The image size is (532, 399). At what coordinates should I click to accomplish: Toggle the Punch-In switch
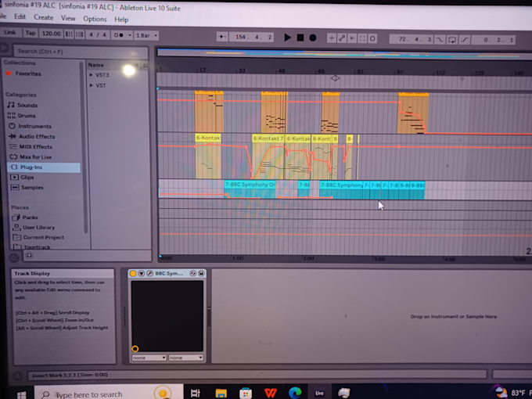tap(440, 40)
